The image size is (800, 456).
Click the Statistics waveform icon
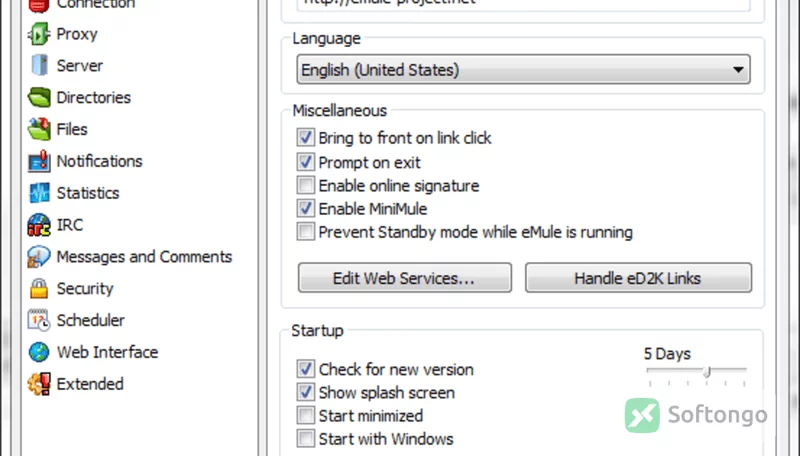(x=39, y=193)
